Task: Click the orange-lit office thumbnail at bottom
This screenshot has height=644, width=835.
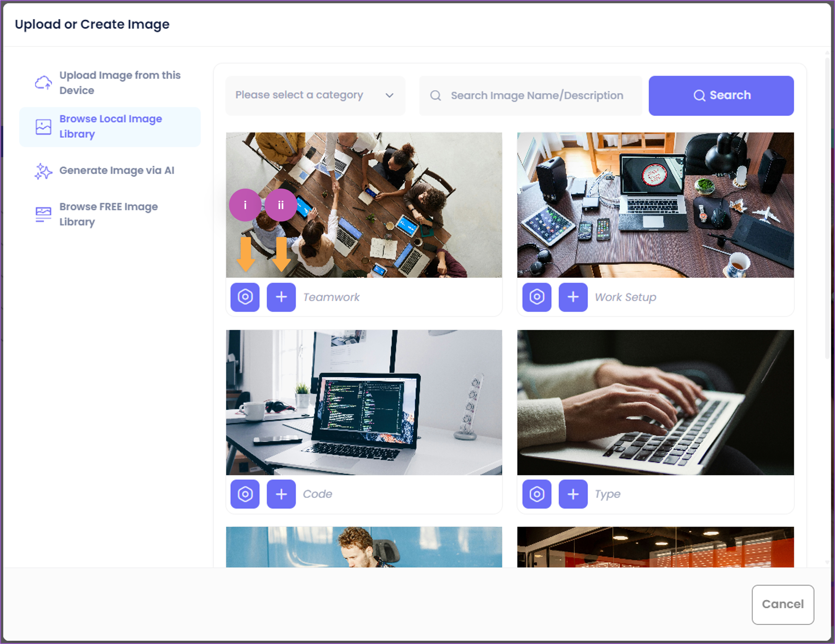Action: pyautogui.click(x=655, y=547)
